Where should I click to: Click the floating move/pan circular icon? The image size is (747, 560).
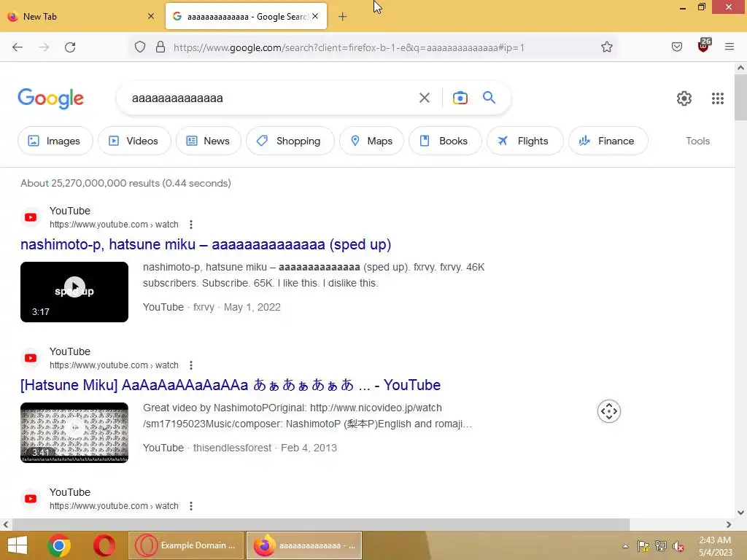point(609,411)
